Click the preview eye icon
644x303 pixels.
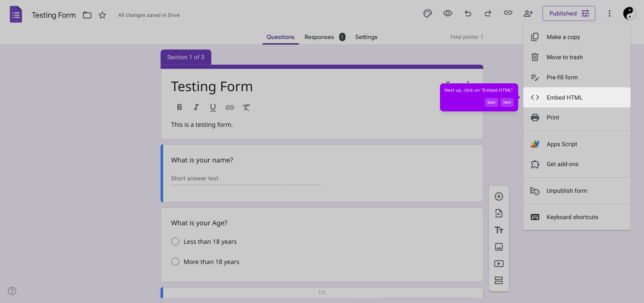click(448, 13)
